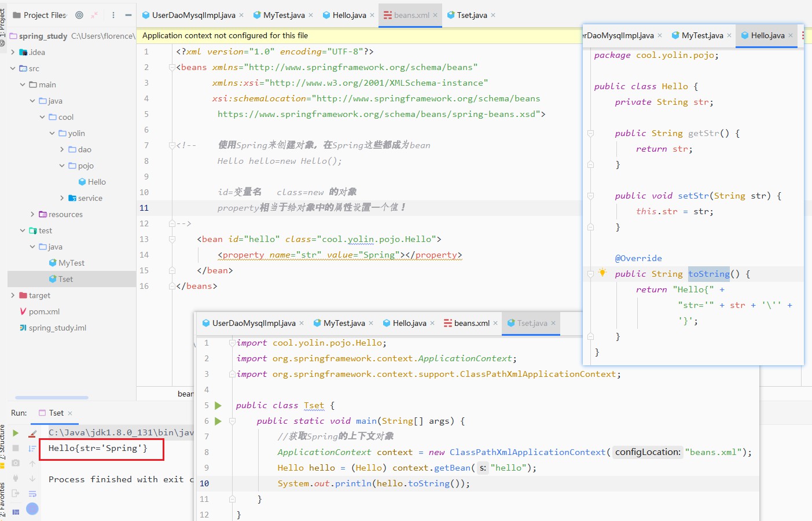Expand the target folder
This screenshot has width=812, height=521.
point(13,295)
